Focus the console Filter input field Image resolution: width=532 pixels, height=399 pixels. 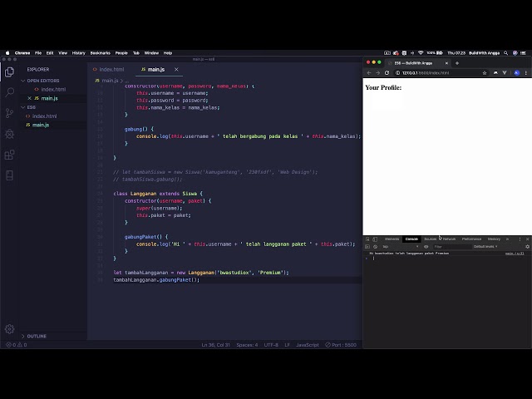452,247
